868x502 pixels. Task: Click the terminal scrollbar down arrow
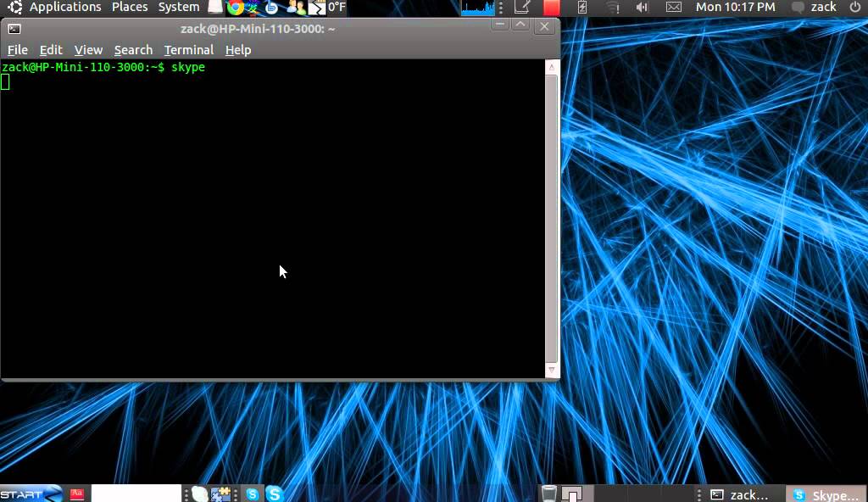(551, 370)
